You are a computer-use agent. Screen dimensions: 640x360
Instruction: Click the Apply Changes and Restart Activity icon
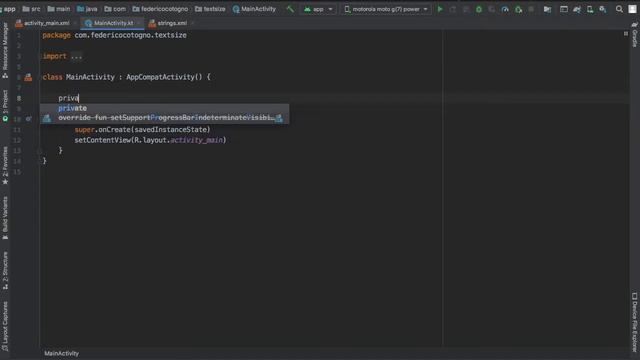(453, 9)
